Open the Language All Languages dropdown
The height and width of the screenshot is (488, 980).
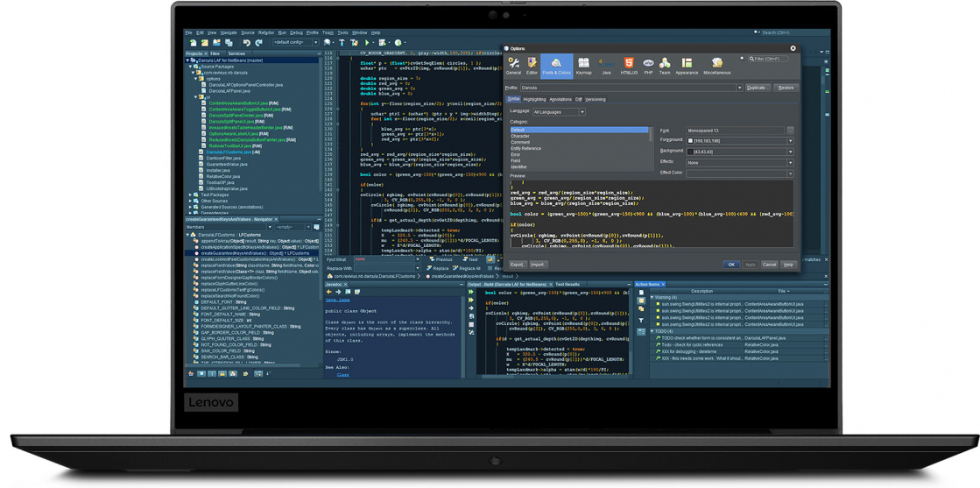559,112
